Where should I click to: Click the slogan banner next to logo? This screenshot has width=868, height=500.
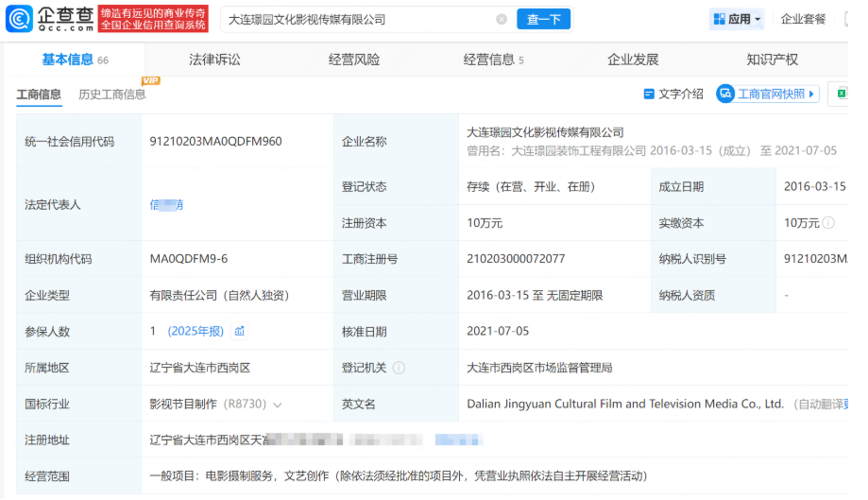(x=153, y=19)
